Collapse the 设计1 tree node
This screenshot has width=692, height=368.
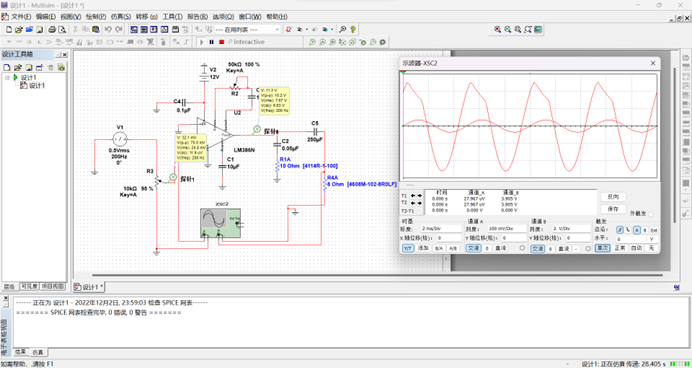[8, 77]
